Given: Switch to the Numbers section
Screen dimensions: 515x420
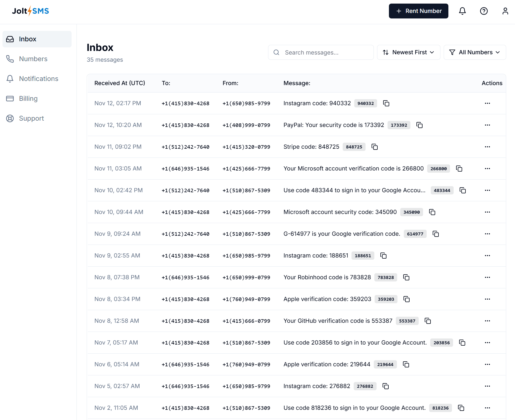Looking at the screenshot, I should [x=33, y=59].
